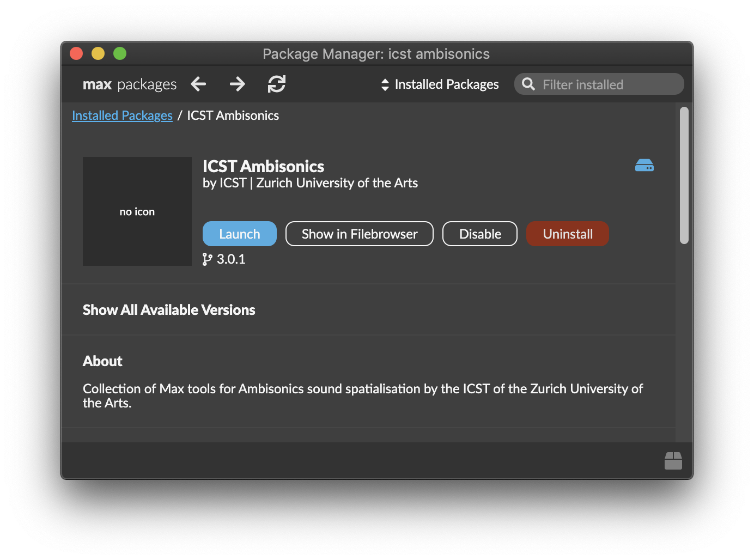Click the search magnifier icon
This screenshot has width=754, height=560.
528,84
